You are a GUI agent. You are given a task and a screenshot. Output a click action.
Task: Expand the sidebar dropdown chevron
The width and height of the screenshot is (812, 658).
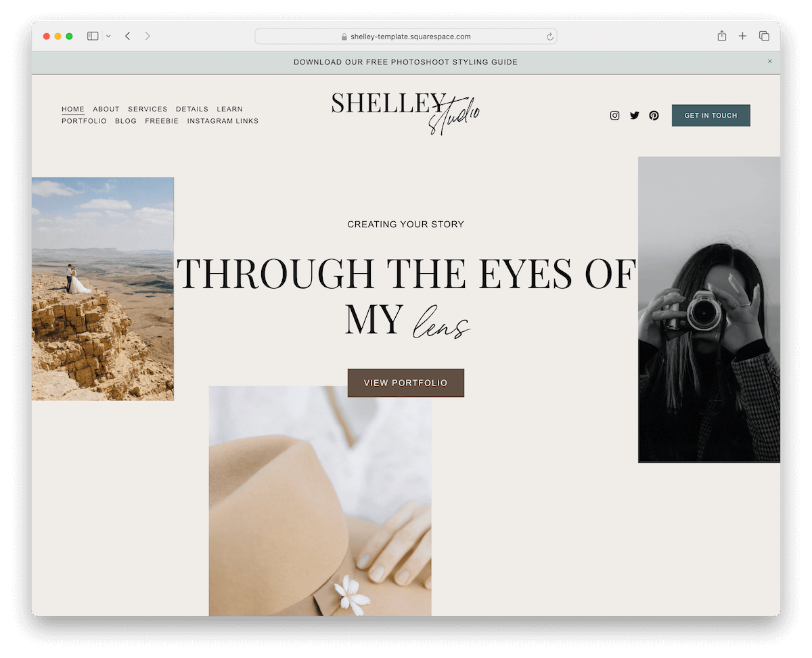pyautogui.click(x=108, y=37)
